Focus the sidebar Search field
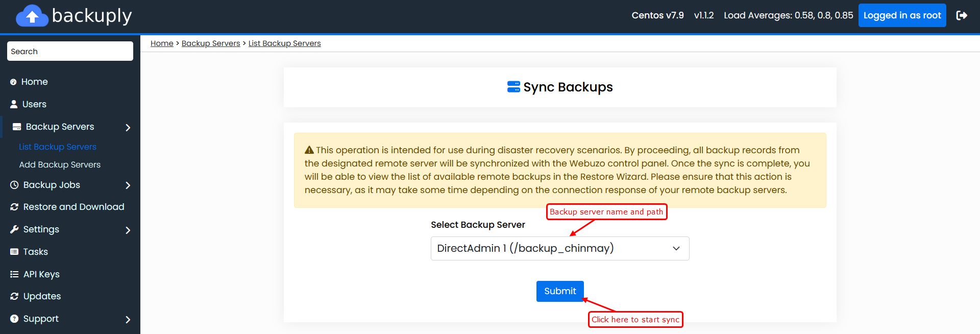This screenshot has height=334, width=980. point(70,51)
